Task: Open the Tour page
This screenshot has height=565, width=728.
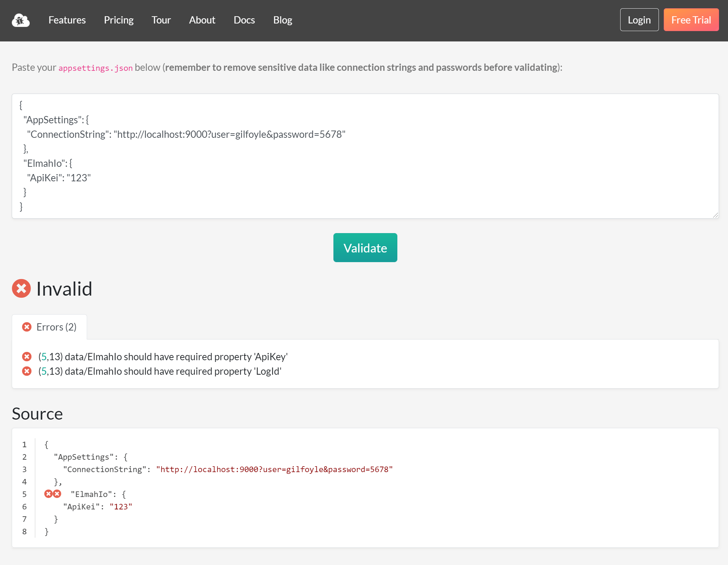Action: tap(161, 20)
